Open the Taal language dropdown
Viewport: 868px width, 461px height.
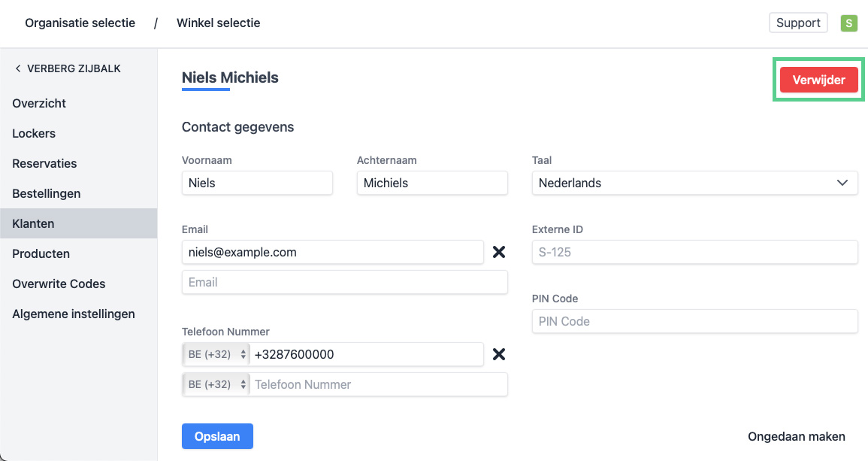pos(694,183)
